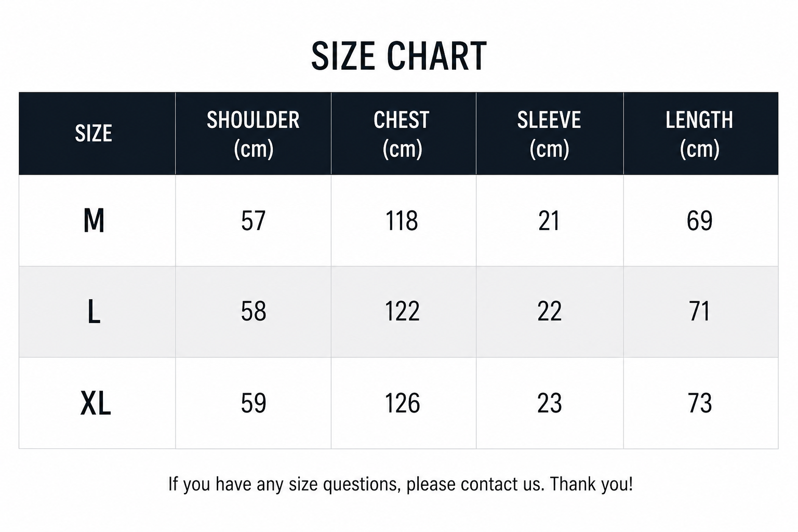Click shoulder value 58 for size L
Screen dimensions: 798x532
tap(254, 312)
